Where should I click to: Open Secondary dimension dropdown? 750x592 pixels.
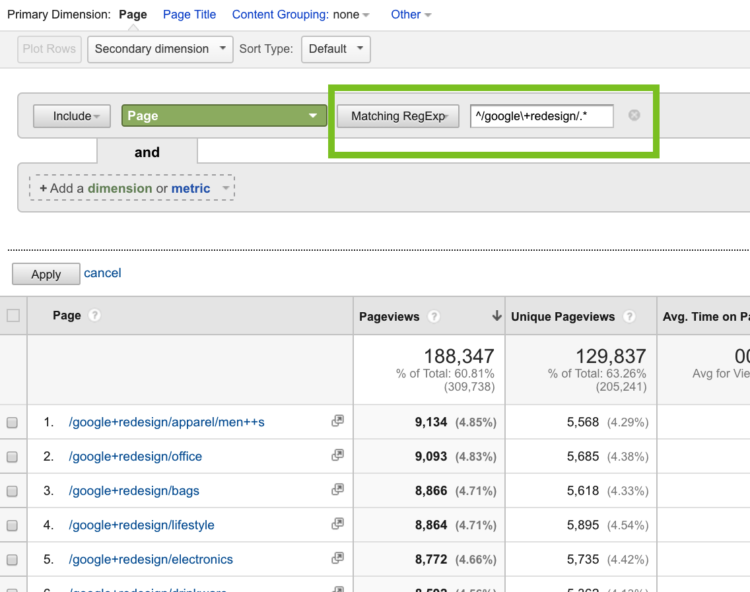pos(160,49)
